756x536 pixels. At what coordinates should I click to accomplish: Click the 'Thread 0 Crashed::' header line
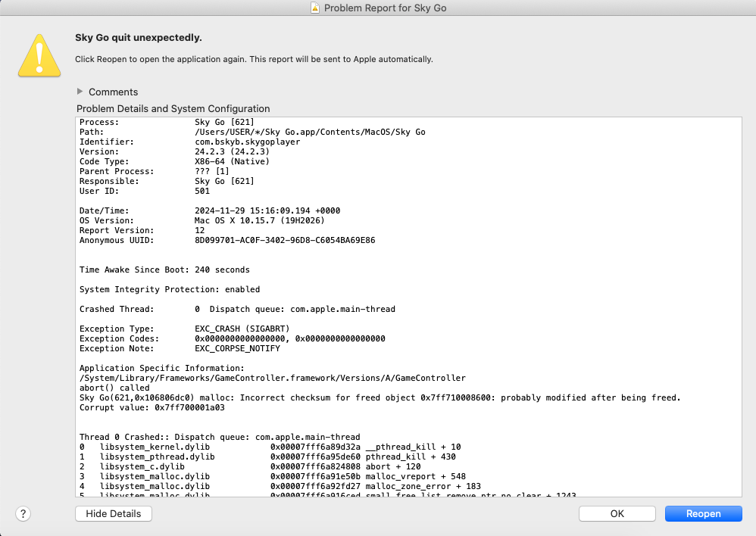click(220, 437)
